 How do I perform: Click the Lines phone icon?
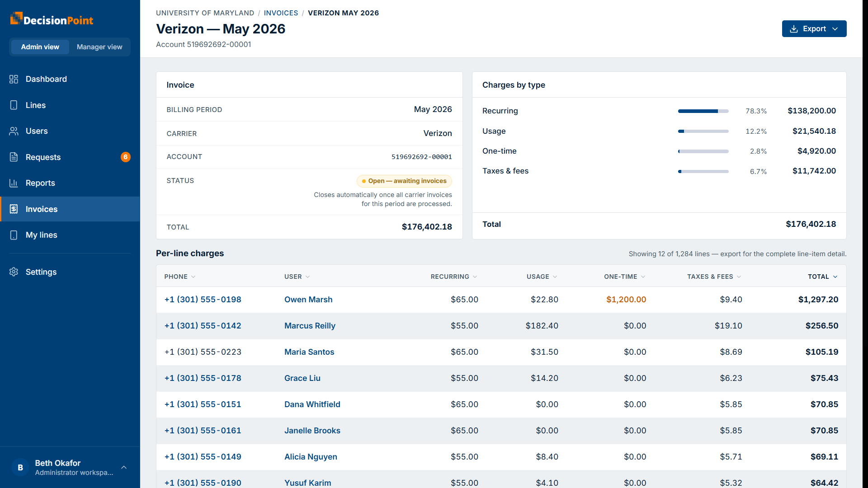coord(14,105)
